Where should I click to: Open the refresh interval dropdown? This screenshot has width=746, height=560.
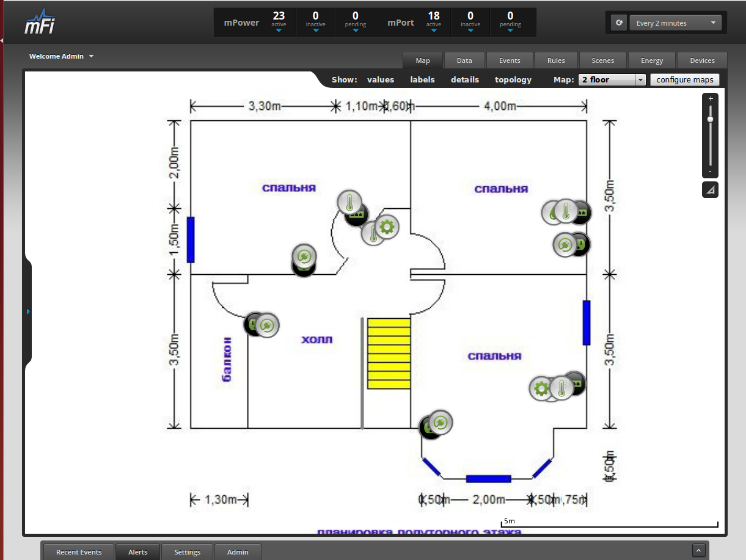point(675,23)
